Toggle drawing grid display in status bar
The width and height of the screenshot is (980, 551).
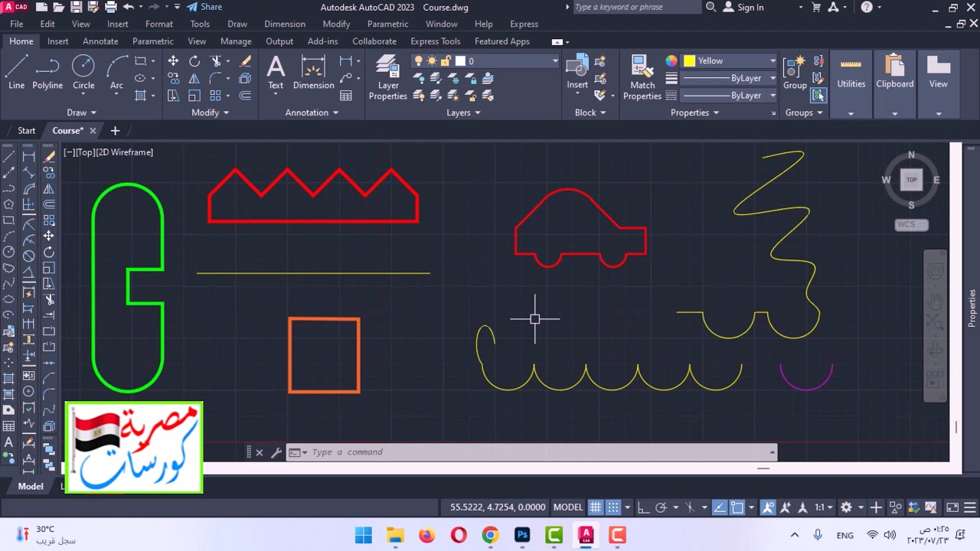(596, 507)
